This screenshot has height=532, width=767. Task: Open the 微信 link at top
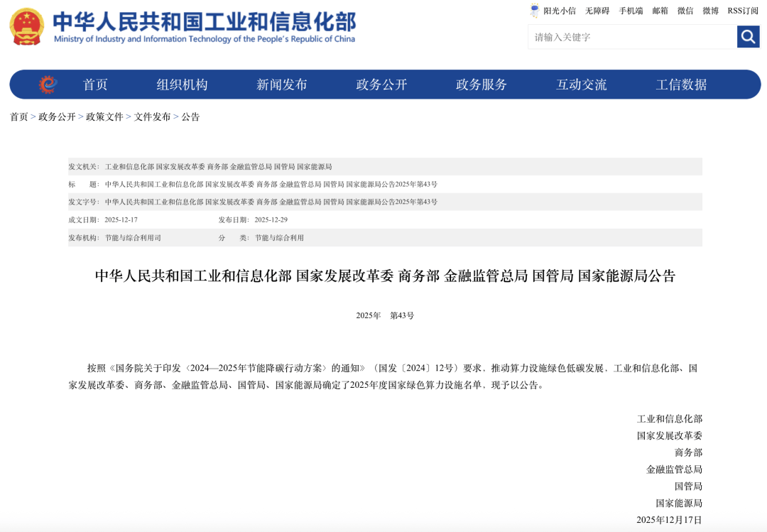[x=685, y=11]
